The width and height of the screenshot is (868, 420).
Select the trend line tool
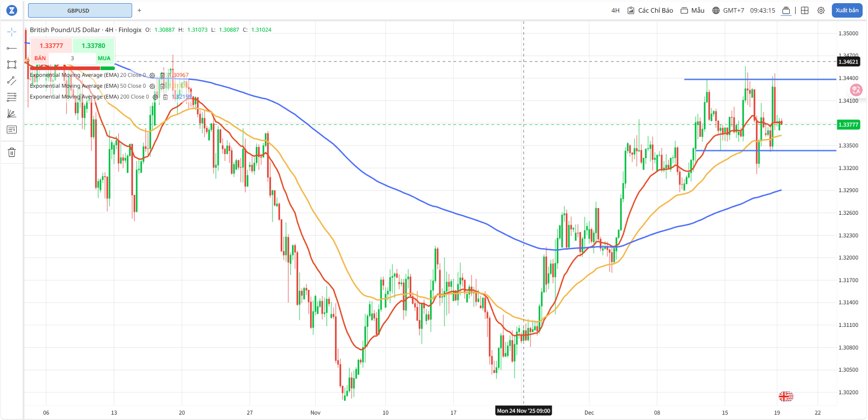click(12, 81)
